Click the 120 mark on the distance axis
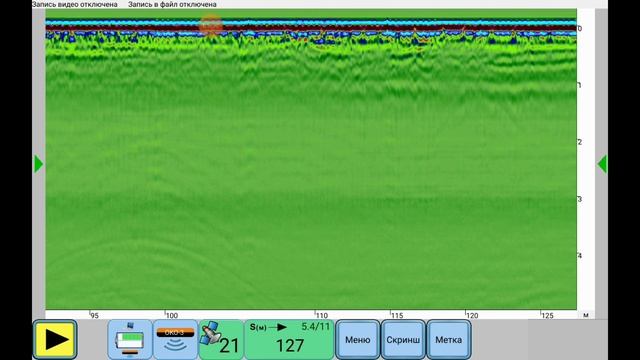Image resolution: width=640 pixels, height=360 pixels. tap(472, 316)
